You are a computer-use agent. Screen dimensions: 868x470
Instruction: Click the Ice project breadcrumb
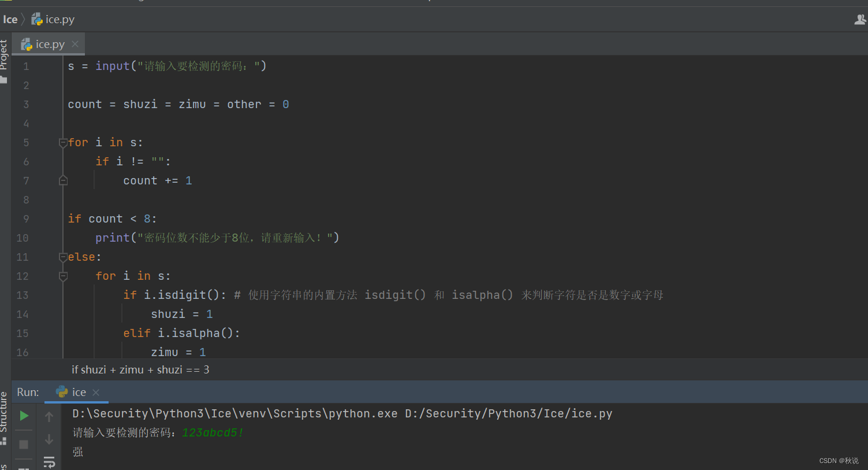point(10,20)
